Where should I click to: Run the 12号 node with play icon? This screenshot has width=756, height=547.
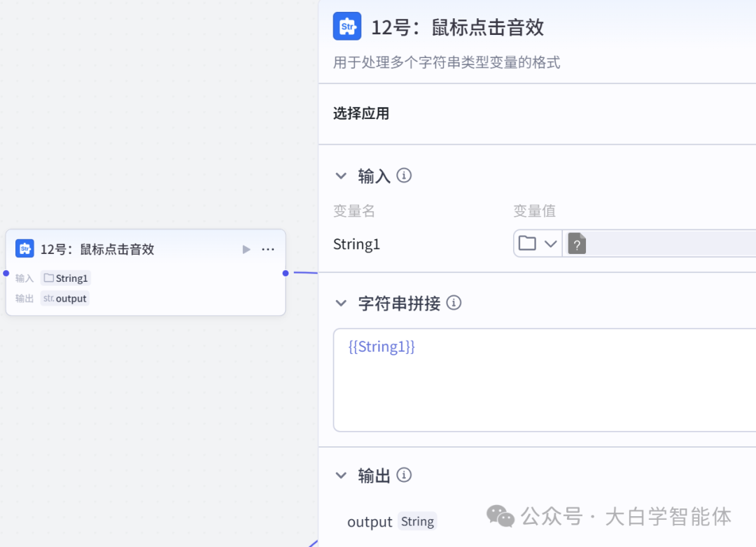pyautogui.click(x=246, y=249)
